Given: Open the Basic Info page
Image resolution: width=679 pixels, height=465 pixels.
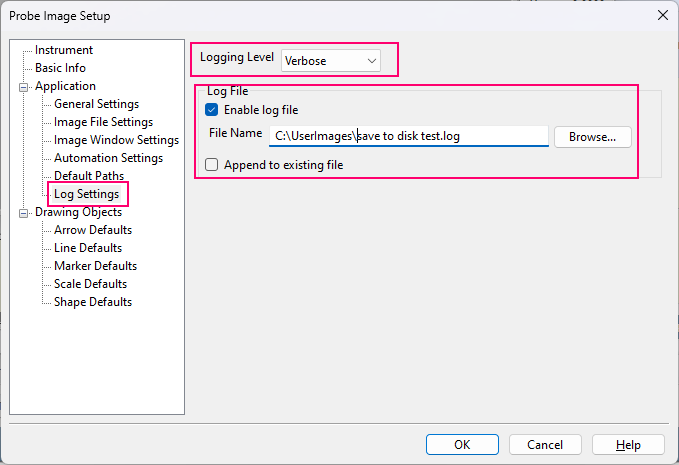Looking at the screenshot, I should pos(60,68).
